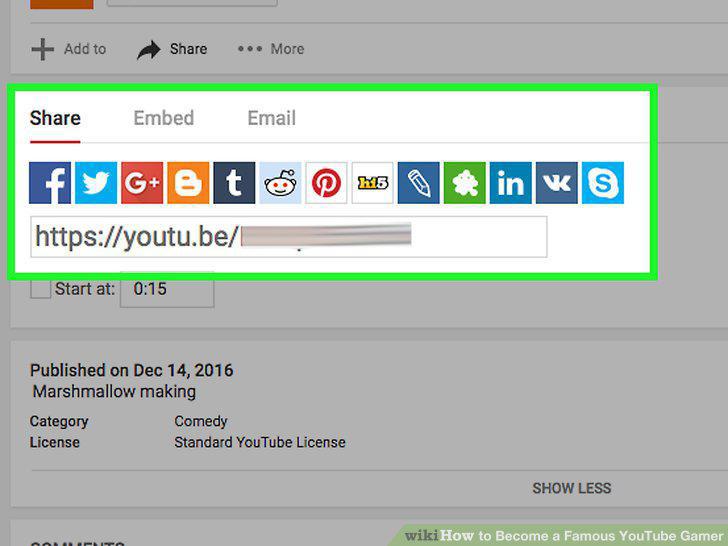The width and height of the screenshot is (728, 546).
Task: Share the video on hi5
Action: 372,182
